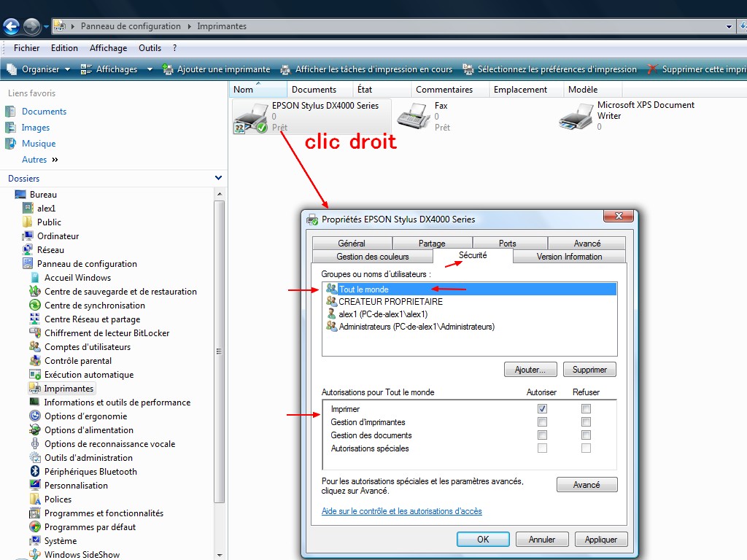Viewport: 747px width, 560px height.
Task: Check Refuser for Gestion des documents
Action: pos(586,435)
